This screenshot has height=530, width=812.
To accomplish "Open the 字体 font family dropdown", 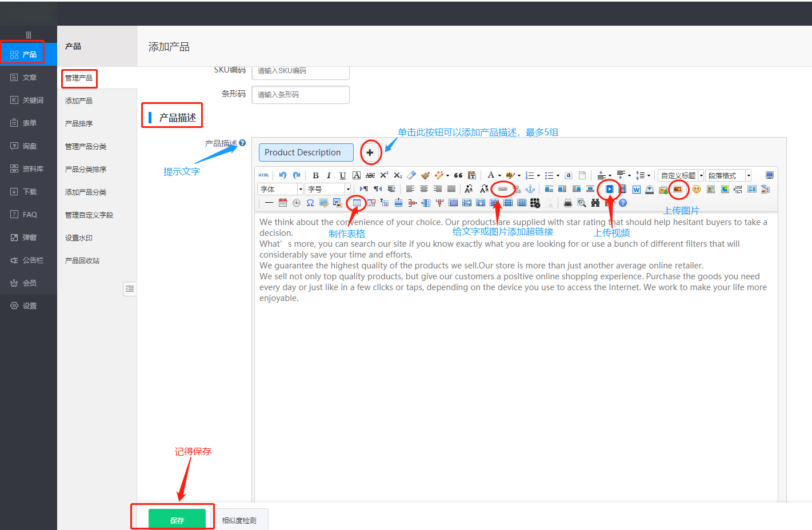I will [x=281, y=189].
